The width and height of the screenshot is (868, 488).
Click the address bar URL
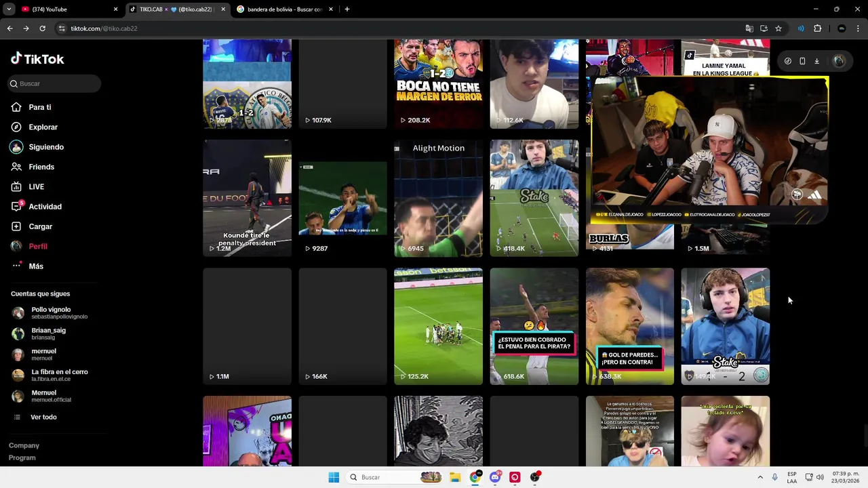[104, 28]
